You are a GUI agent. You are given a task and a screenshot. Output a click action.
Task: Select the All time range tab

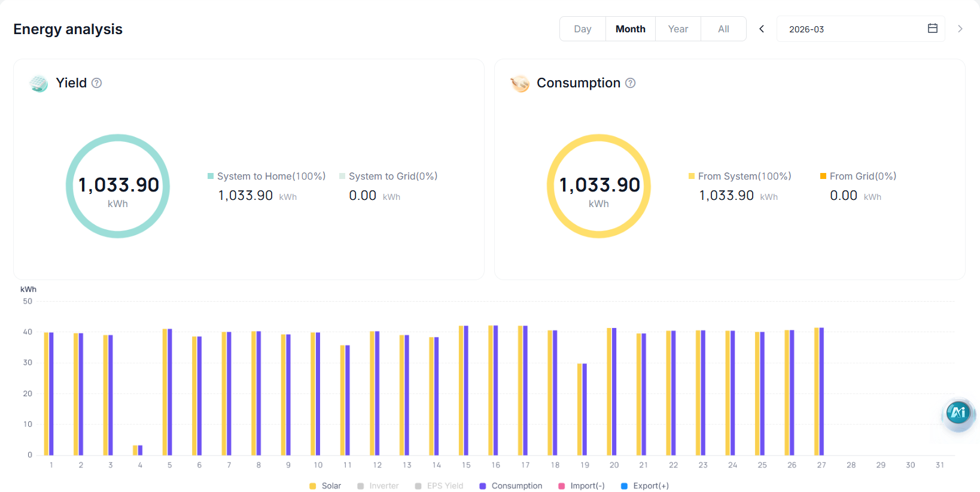[x=723, y=29]
